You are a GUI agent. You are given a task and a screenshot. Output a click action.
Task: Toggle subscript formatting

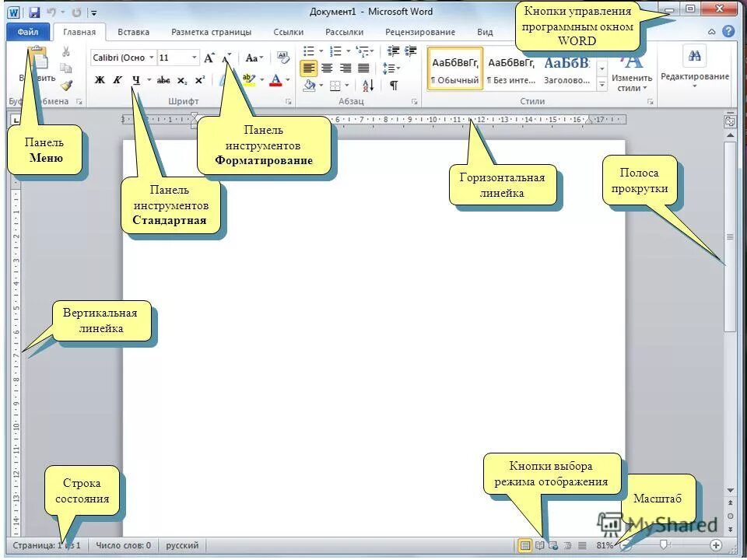[182, 80]
